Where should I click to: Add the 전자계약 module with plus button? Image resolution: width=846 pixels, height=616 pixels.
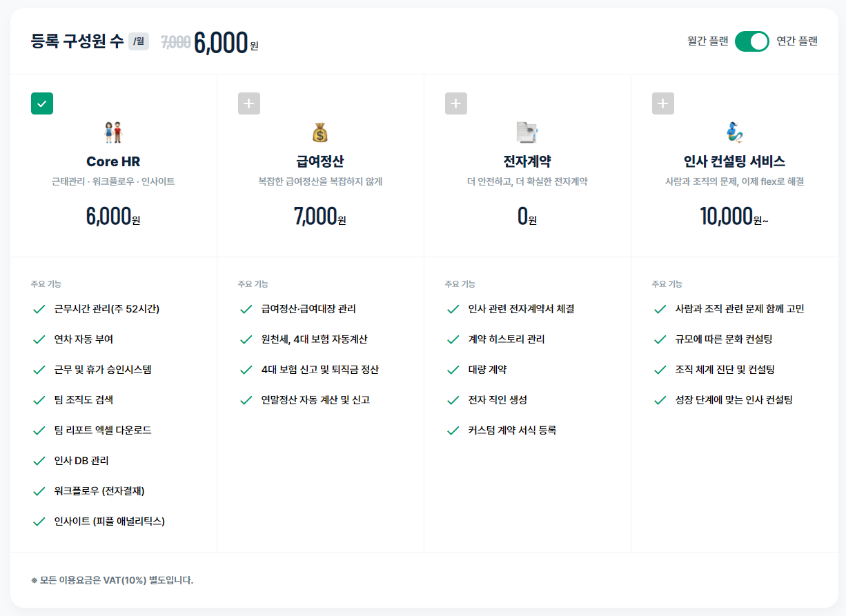456,103
